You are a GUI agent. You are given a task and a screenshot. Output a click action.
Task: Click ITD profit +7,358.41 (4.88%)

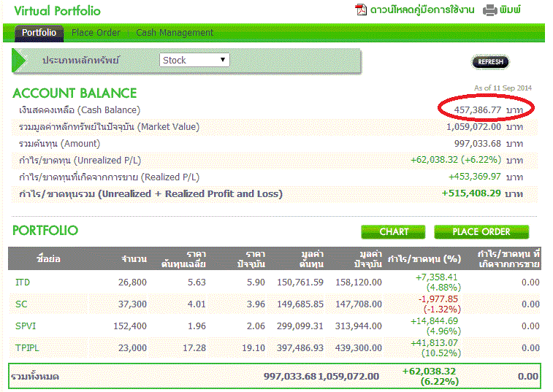pyautogui.click(x=438, y=283)
